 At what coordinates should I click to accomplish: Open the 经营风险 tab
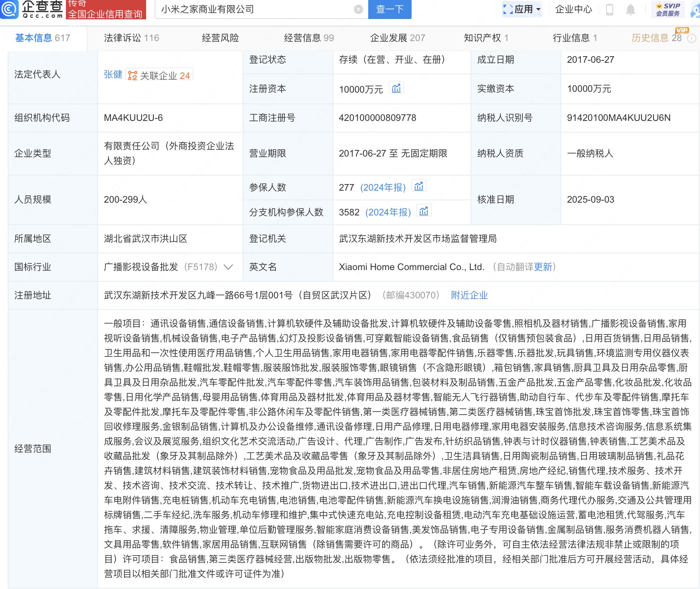pos(220,38)
